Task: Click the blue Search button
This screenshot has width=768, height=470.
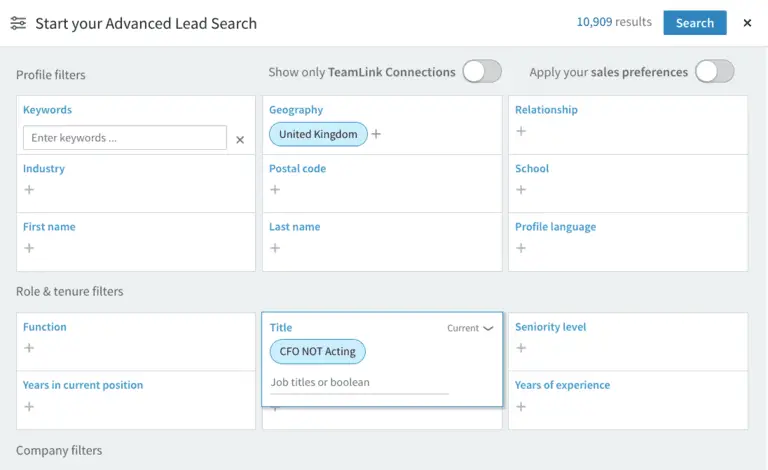Action: click(694, 23)
